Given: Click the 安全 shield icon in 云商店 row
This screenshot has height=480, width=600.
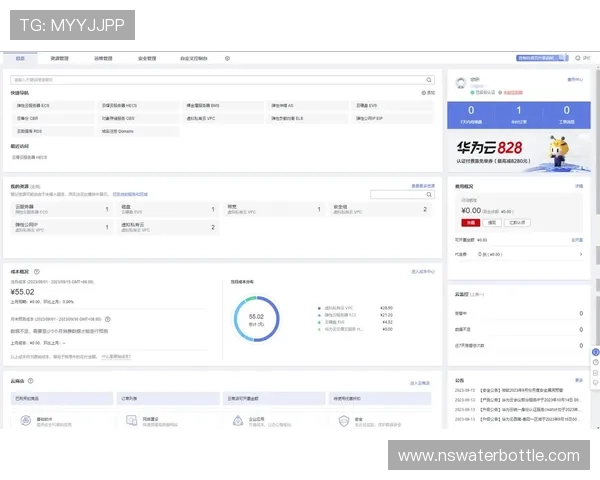Looking at the screenshot, I should [x=345, y=421].
